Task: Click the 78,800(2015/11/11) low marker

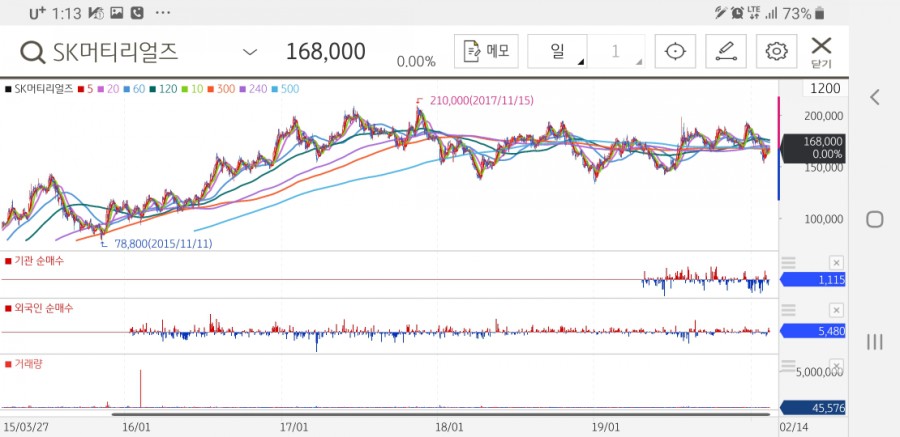Action: coord(164,244)
